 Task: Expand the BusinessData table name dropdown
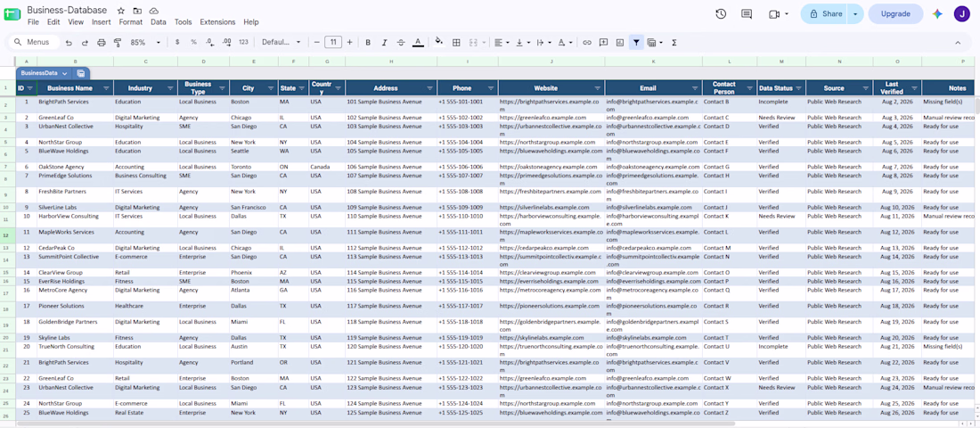pos(64,73)
